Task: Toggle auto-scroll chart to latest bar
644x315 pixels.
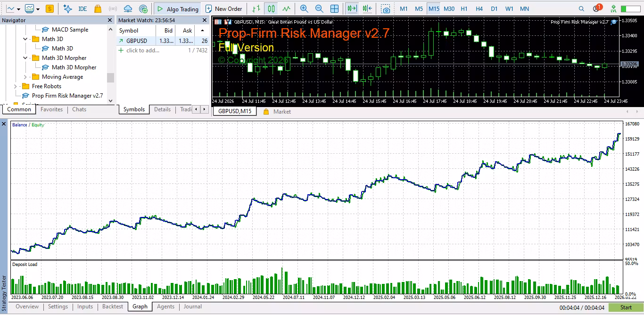Action: pyautogui.click(x=352, y=8)
